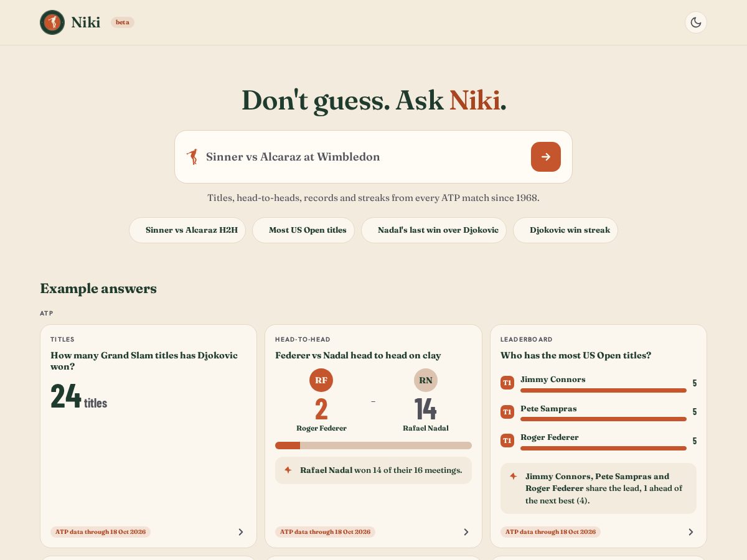Select the Most US Open titles suggestion

coord(304,230)
